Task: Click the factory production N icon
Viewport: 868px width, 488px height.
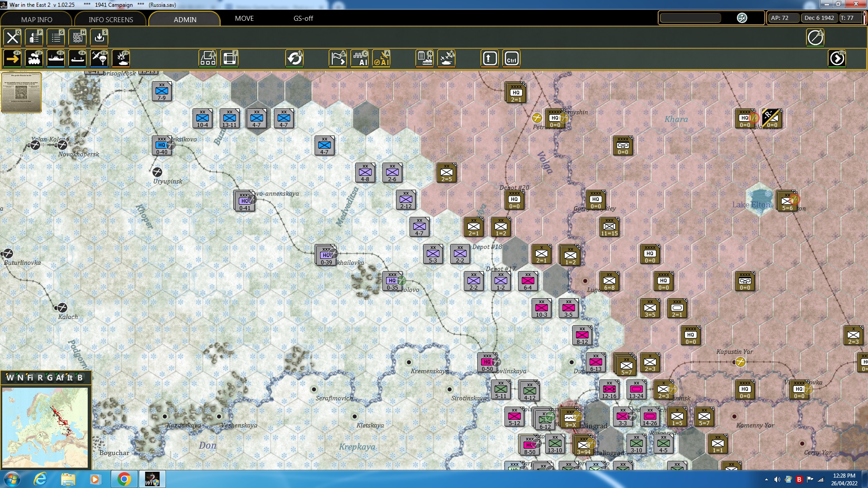Action: pos(425,59)
